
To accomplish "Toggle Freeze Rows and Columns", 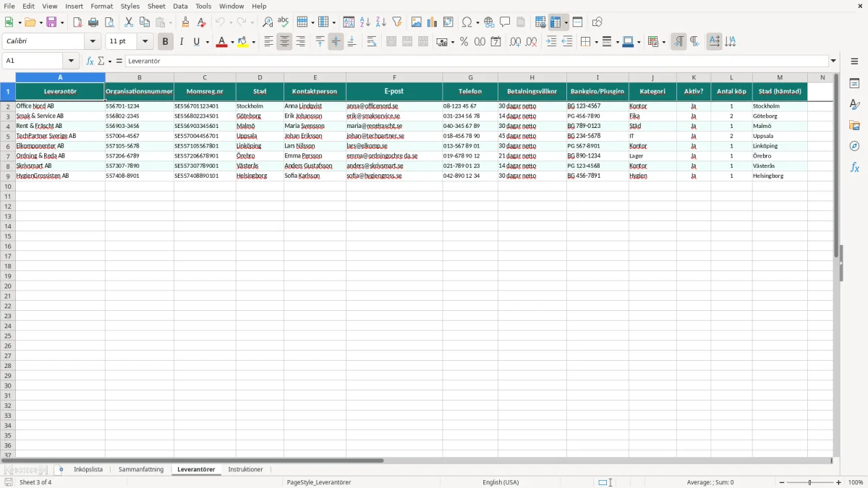I will pos(556,22).
